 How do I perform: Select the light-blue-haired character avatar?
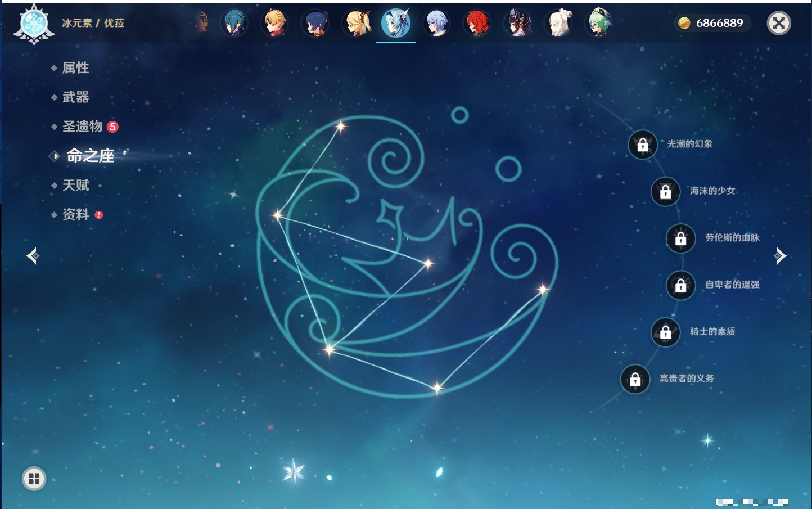[x=436, y=23]
